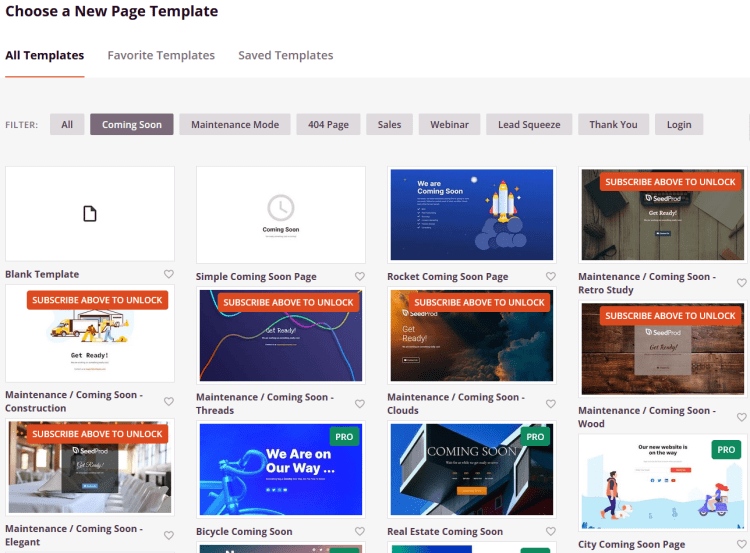Click 'Maintenance / Coming Soon - Retro Study' title
This screenshot has width=750, height=553.
(x=647, y=283)
